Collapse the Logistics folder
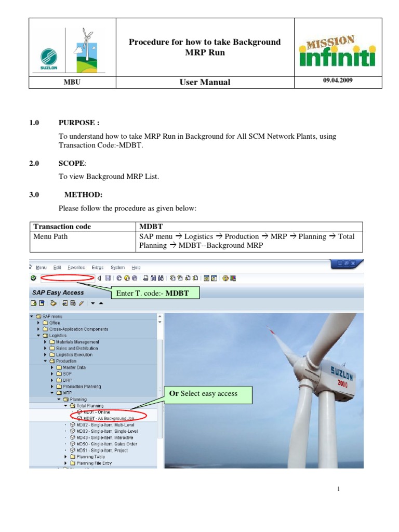 tap(38, 335)
